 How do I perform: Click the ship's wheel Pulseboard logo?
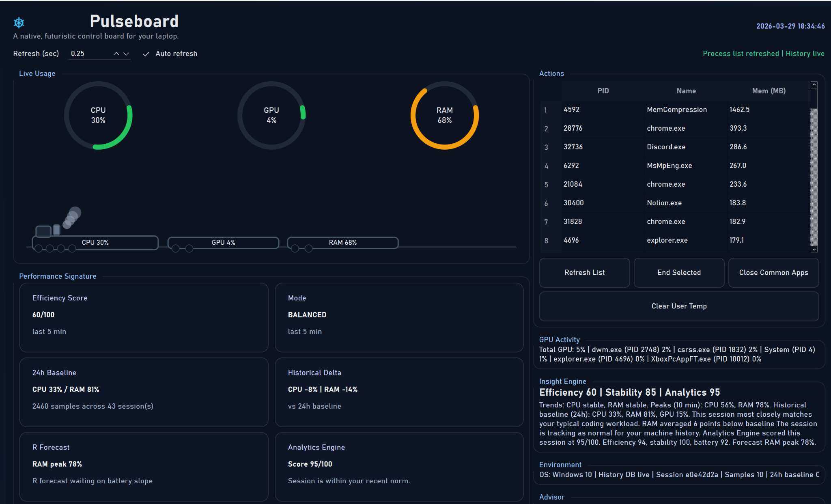coord(19,23)
